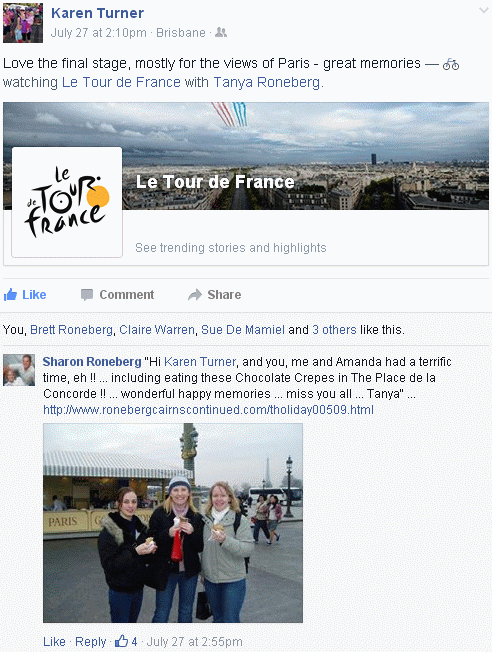
Task: Expand the post options chevron menu
Action: click(484, 10)
